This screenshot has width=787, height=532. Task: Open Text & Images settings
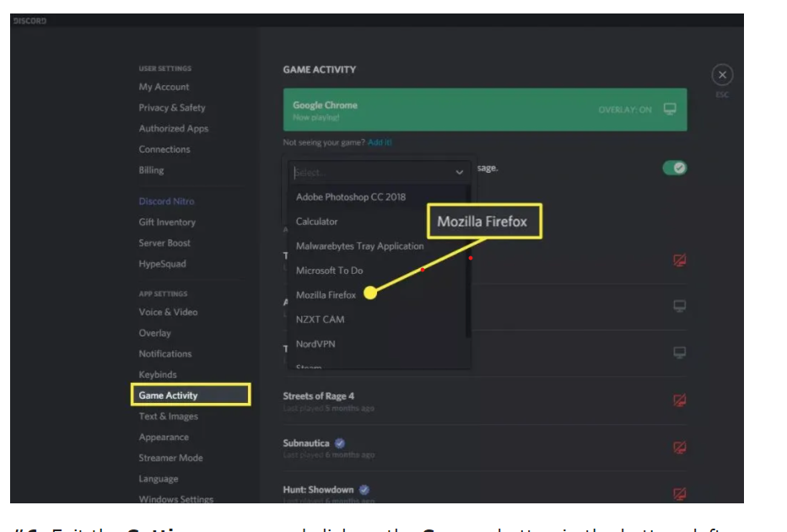click(169, 416)
